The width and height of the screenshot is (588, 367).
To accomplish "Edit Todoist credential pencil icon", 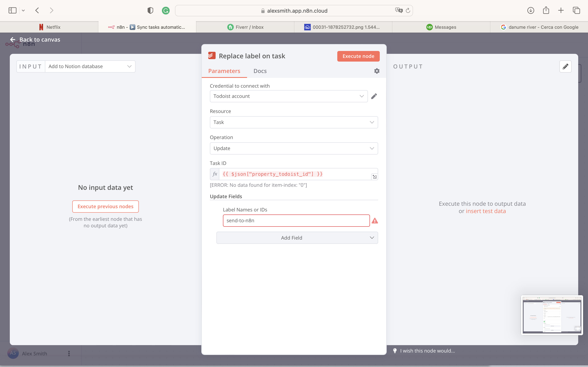I will click(374, 96).
